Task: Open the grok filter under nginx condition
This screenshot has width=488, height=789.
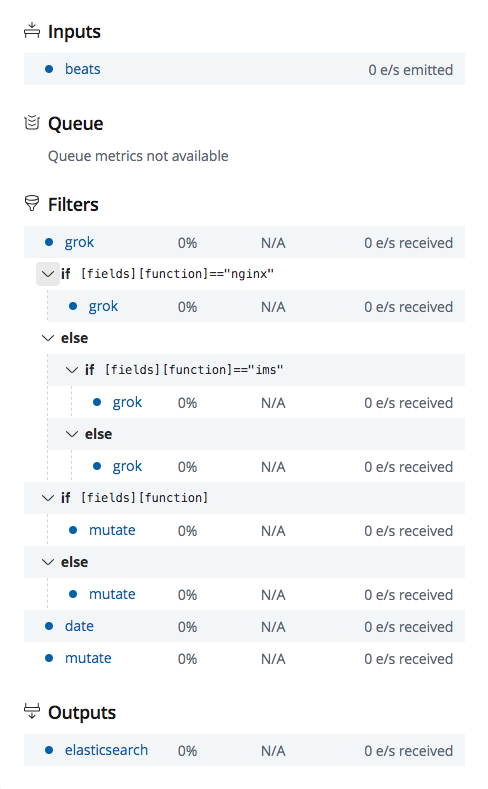Action: (103, 306)
